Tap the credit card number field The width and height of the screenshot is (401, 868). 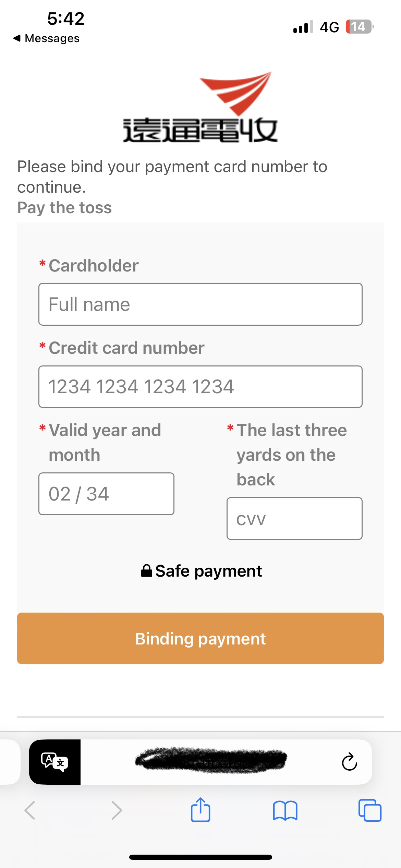(200, 387)
